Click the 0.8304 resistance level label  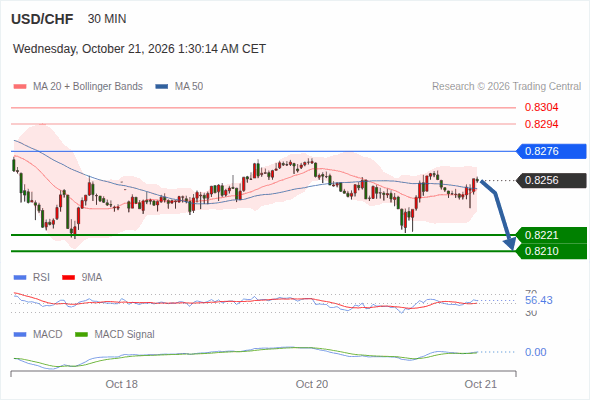pyautogui.click(x=541, y=108)
